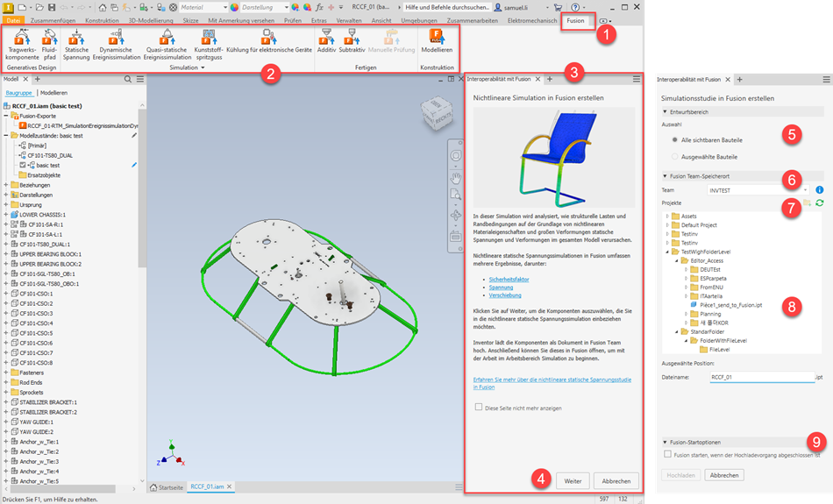
Task: Select the pan hand navigation tool
Action: point(456,178)
